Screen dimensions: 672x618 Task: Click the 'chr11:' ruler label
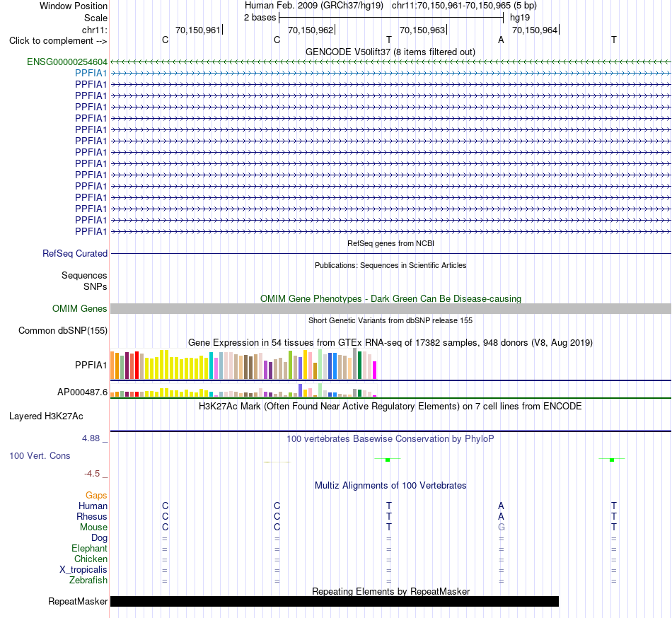click(x=94, y=30)
